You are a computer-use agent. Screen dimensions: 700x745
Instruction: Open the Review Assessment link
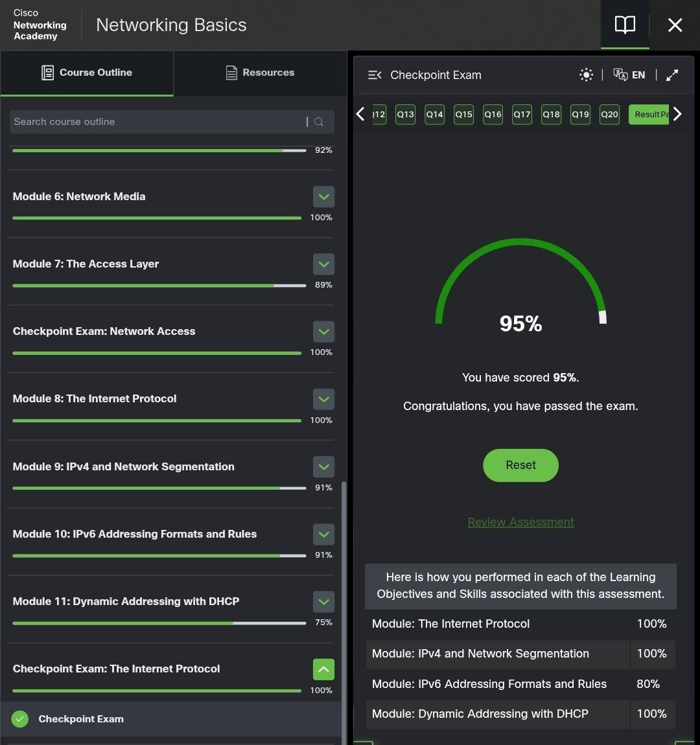point(520,521)
